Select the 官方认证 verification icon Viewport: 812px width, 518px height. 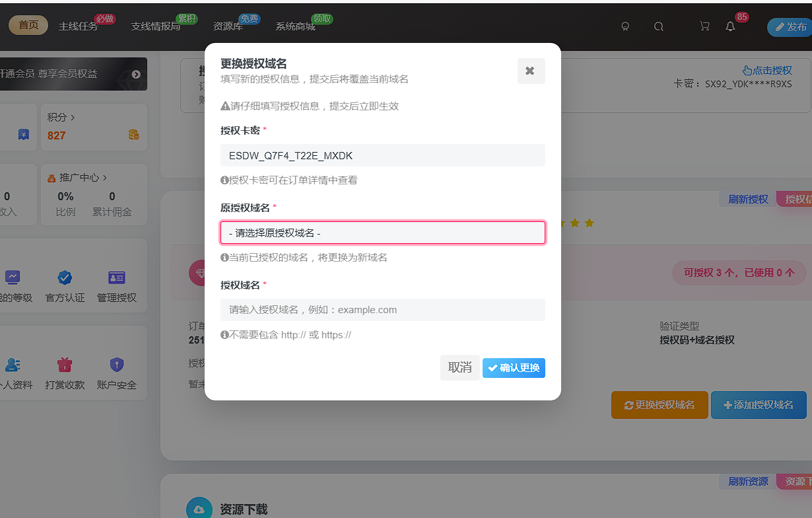coord(63,278)
